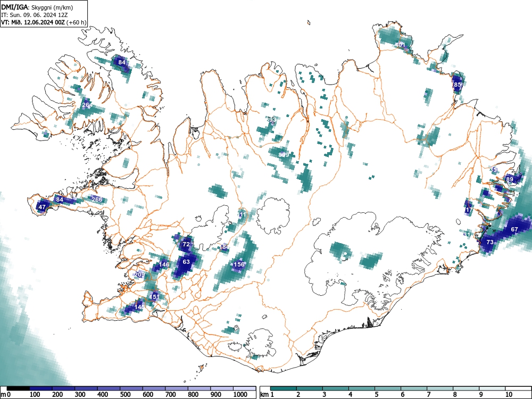Click the '(+60 h)' forecast offset text

pyautogui.click(x=77, y=22)
